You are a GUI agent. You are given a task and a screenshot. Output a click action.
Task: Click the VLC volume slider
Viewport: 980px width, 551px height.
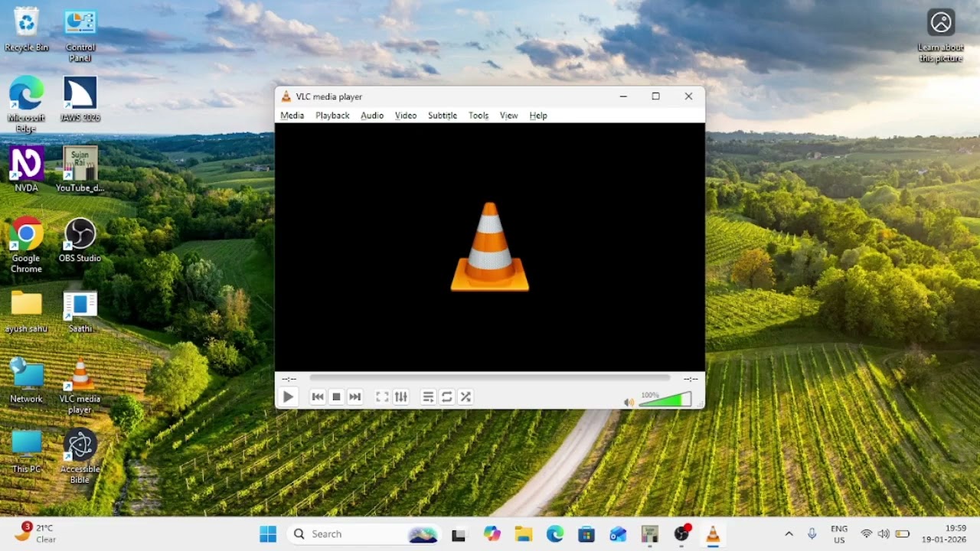tap(665, 399)
